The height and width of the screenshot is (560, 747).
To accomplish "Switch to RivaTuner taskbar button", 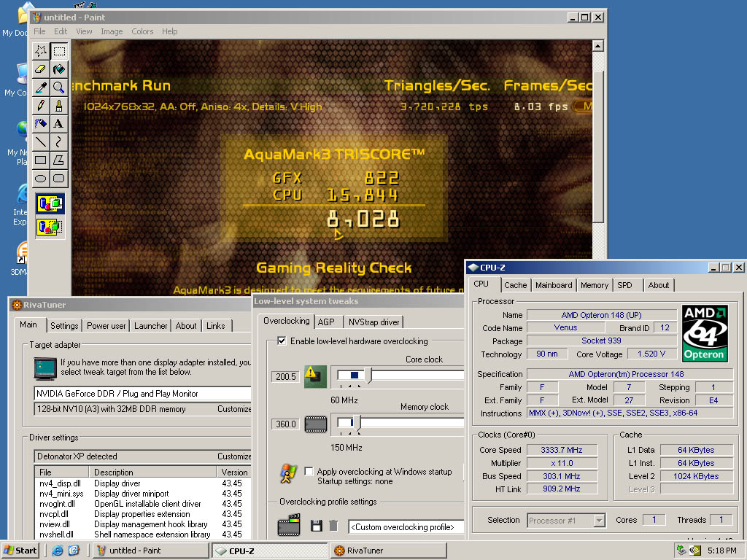I will (389, 551).
